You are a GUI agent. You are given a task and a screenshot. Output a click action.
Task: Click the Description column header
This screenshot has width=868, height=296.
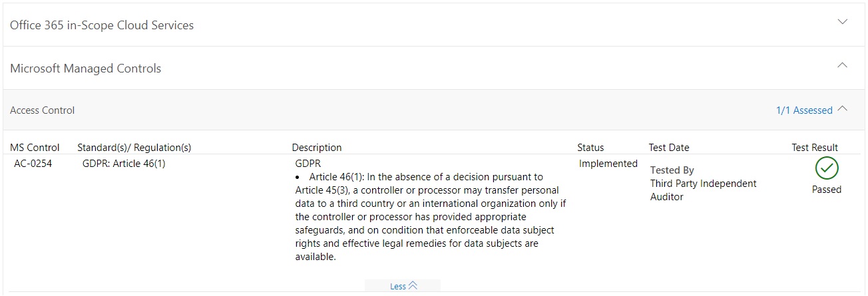(316, 148)
